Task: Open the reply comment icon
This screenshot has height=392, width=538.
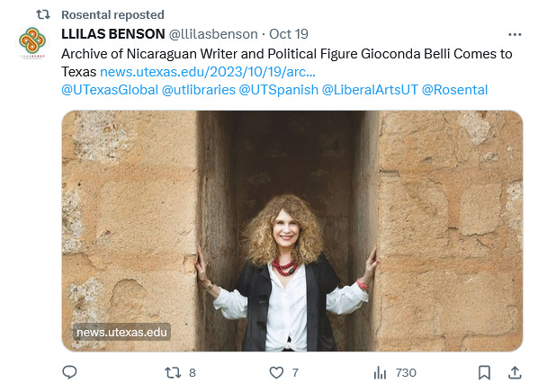Action: (69, 372)
